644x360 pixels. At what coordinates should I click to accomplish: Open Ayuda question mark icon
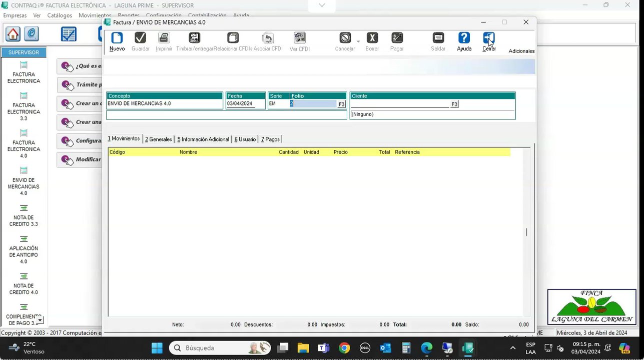[x=464, y=38]
